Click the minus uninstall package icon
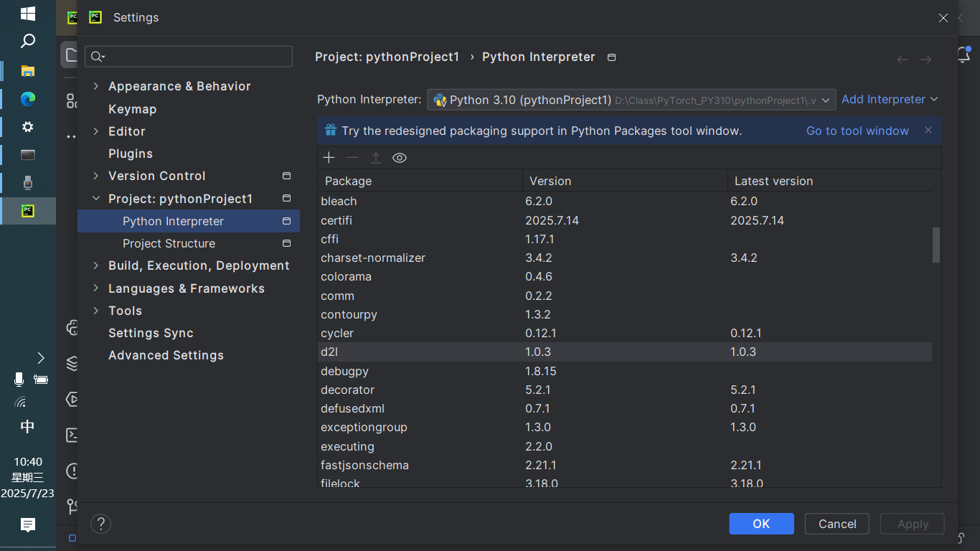The height and width of the screenshot is (551, 980). coord(352,158)
